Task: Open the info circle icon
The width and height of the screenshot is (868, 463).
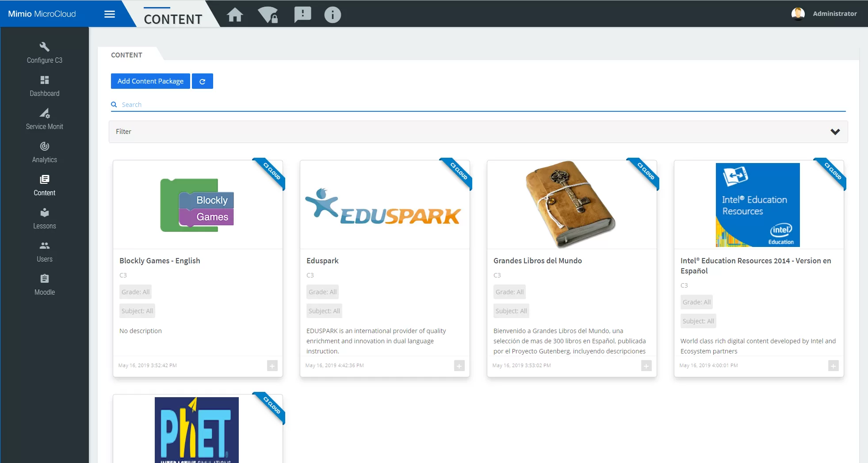Action: 333,15
